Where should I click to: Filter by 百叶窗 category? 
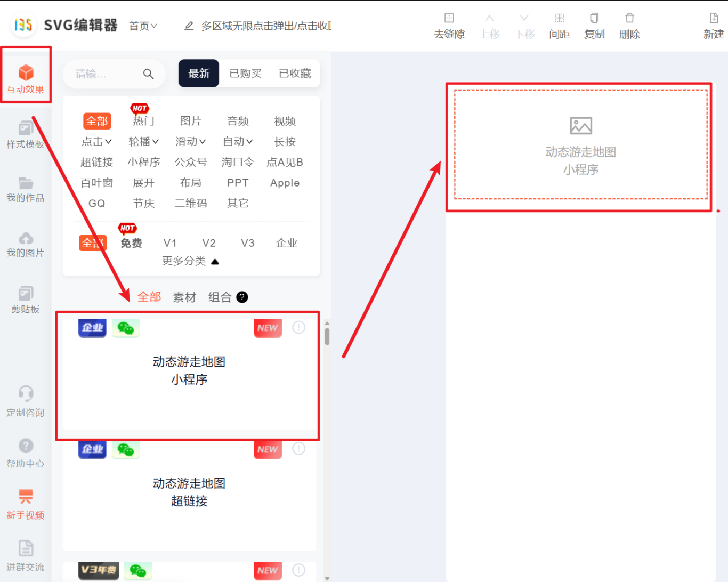pyautogui.click(x=96, y=183)
